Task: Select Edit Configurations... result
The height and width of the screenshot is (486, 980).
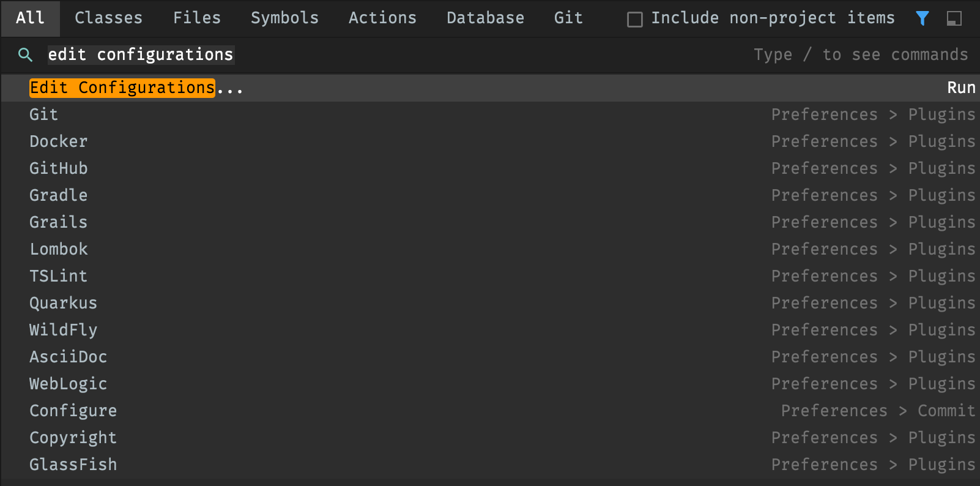Action: point(490,88)
